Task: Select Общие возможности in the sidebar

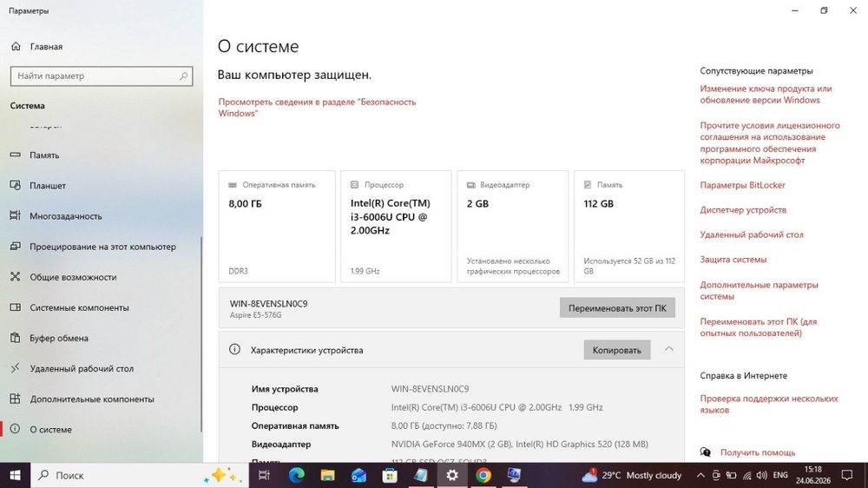Action: (73, 277)
